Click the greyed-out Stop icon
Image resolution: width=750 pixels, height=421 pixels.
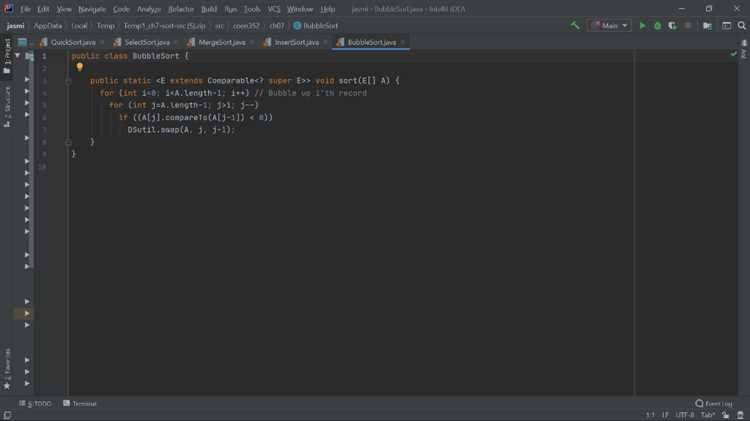click(688, 25)
